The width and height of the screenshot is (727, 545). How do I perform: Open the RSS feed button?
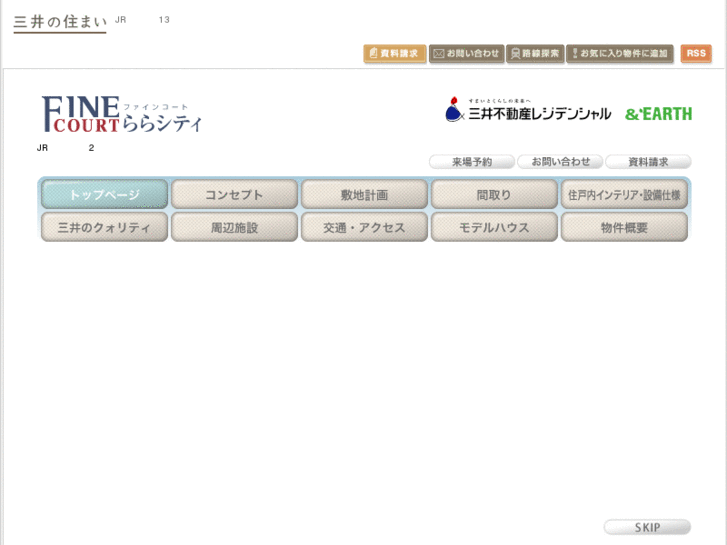click(x=696, y=53)
